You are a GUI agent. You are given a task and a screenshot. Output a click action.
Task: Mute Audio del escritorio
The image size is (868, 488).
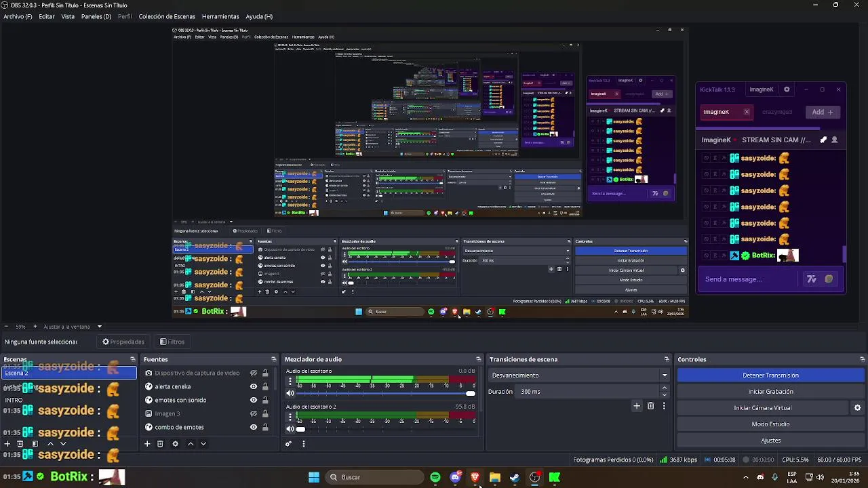click(x=290, y=393)
